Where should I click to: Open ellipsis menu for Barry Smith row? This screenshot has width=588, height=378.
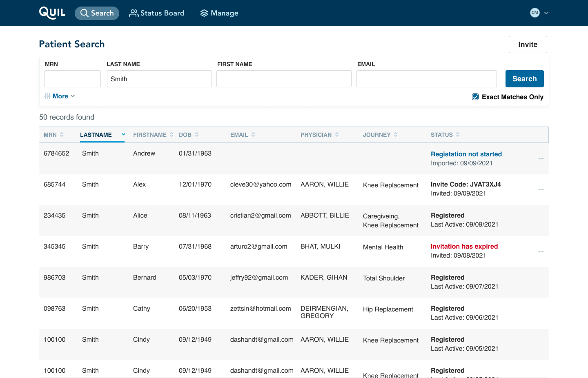coord(541,251)
